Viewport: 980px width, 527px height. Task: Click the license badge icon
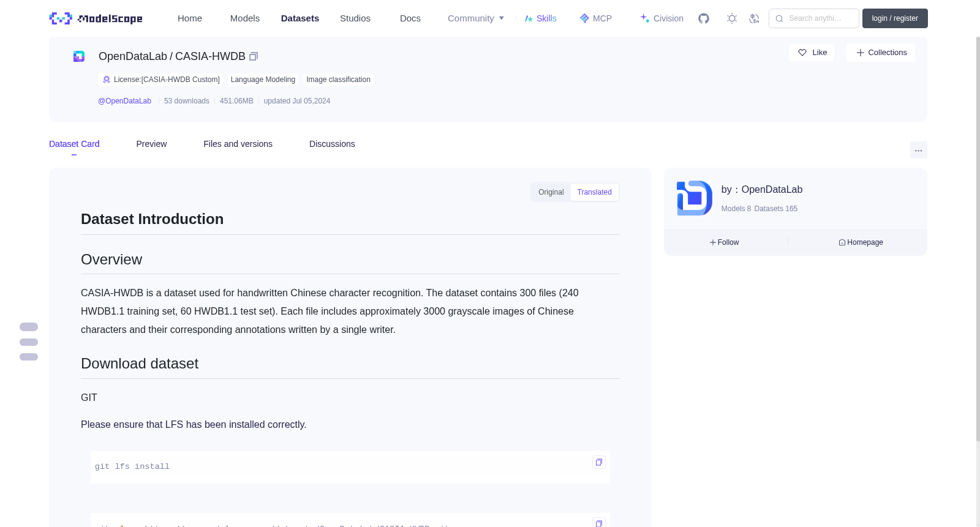click(x=107, y=80)
